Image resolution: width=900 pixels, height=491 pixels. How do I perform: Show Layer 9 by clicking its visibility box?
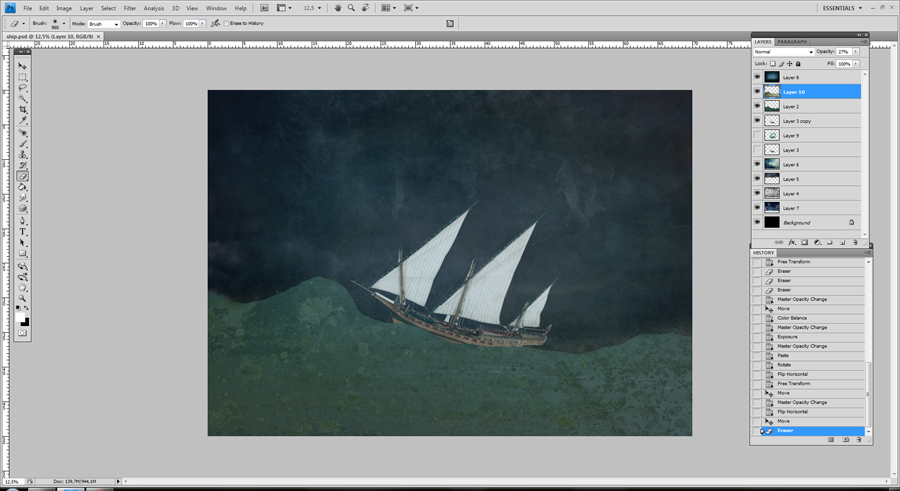(757, 135)
